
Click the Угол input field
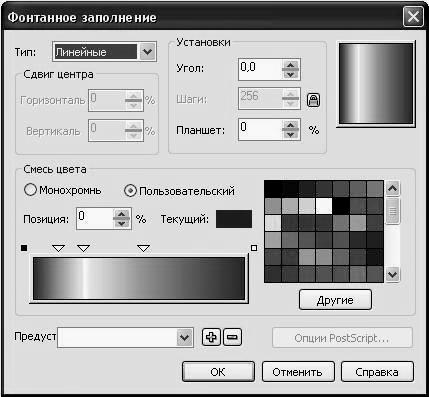click(x=260, y=70)
